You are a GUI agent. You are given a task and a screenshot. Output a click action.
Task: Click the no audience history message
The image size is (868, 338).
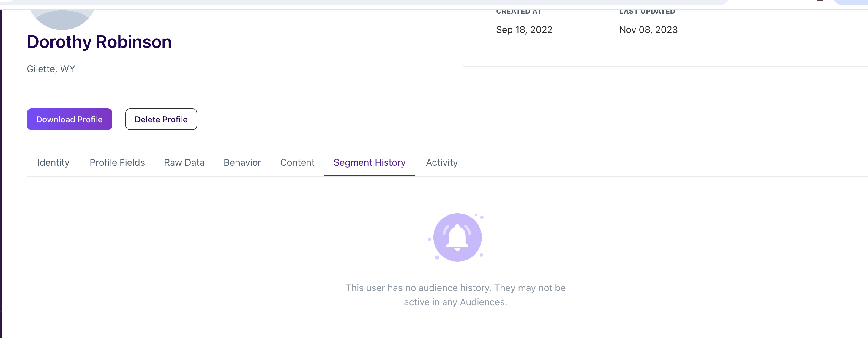click(x=456, y=295)
